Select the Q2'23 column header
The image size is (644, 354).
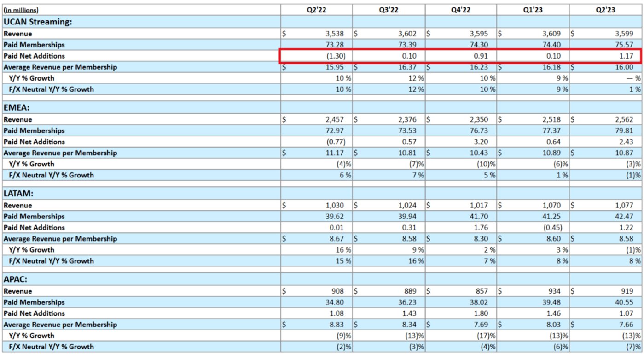point(605,10)
